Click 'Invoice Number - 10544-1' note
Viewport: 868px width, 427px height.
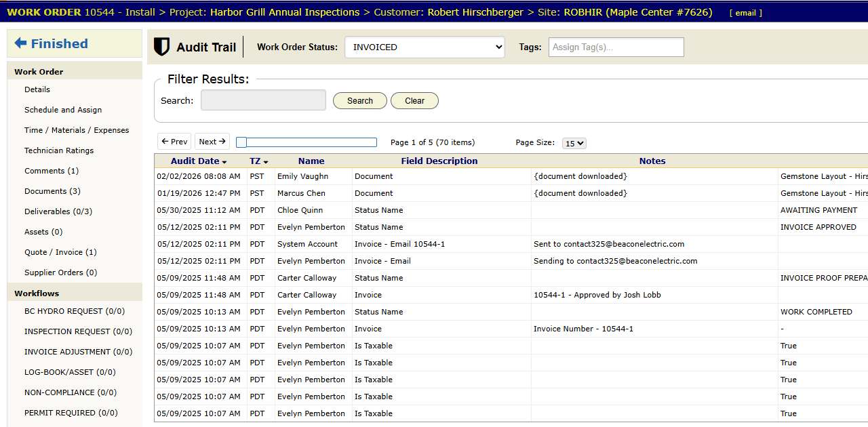(583, 329)
